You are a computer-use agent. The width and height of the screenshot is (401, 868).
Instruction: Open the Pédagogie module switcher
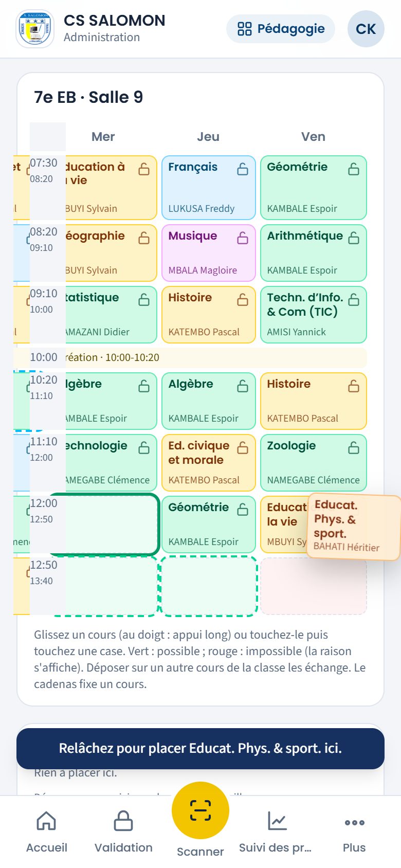(x=281, y=29)
